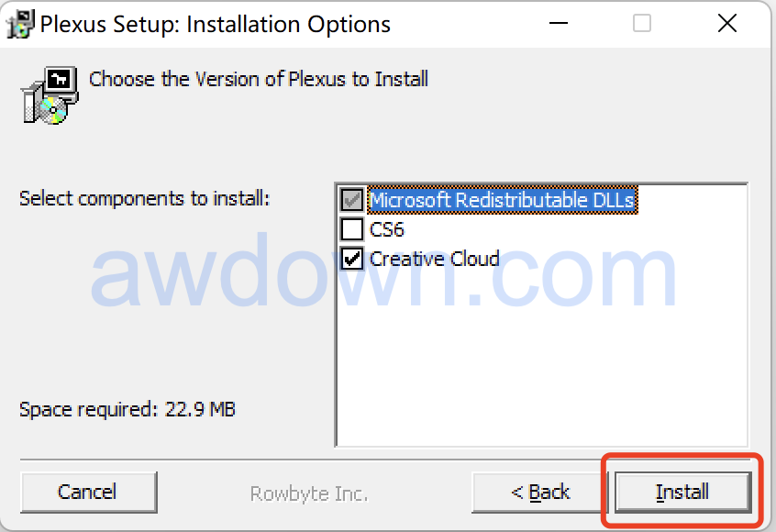776x532 pixels.
Task: Click the grayed-out maximize button
Action: click(x=642, y=24)
